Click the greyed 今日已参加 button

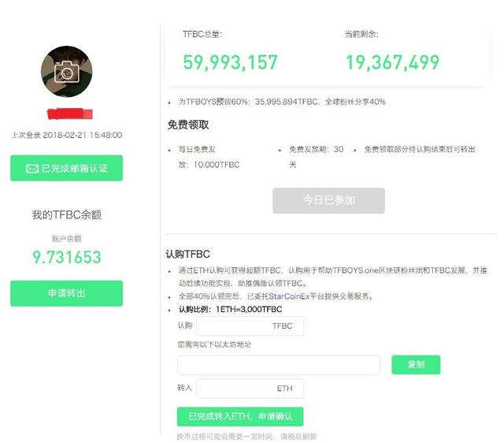(328, 201)
